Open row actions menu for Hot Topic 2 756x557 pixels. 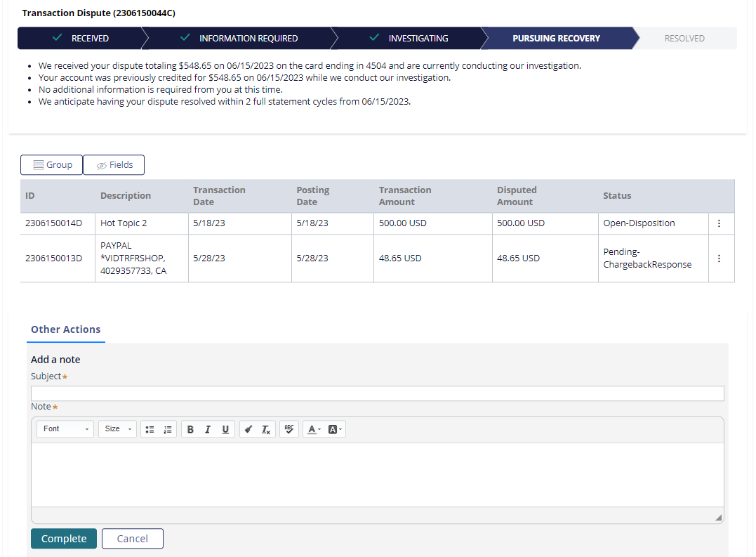[719, 223]
